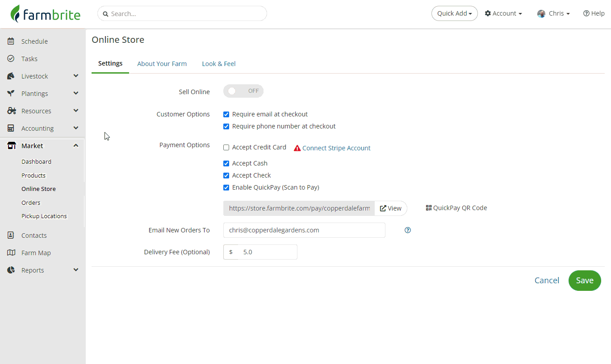
Task: Click the Account gear icon
Action: pos(488,13)
